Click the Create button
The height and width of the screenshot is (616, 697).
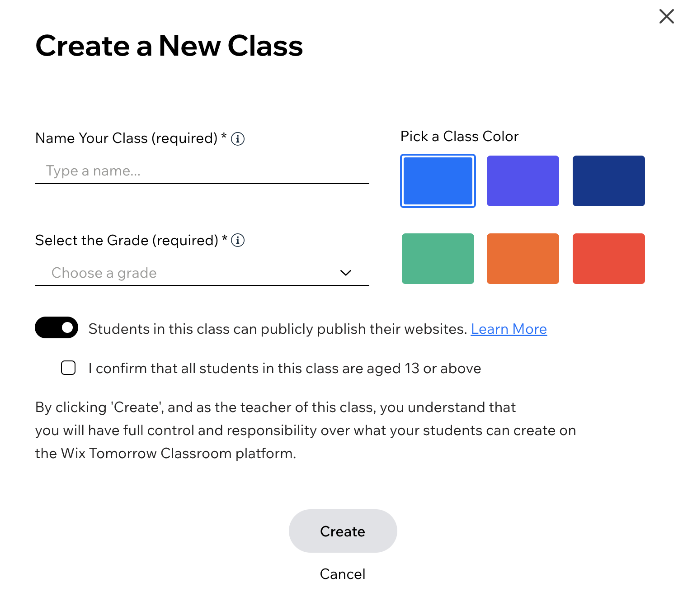tap(343, 531)
